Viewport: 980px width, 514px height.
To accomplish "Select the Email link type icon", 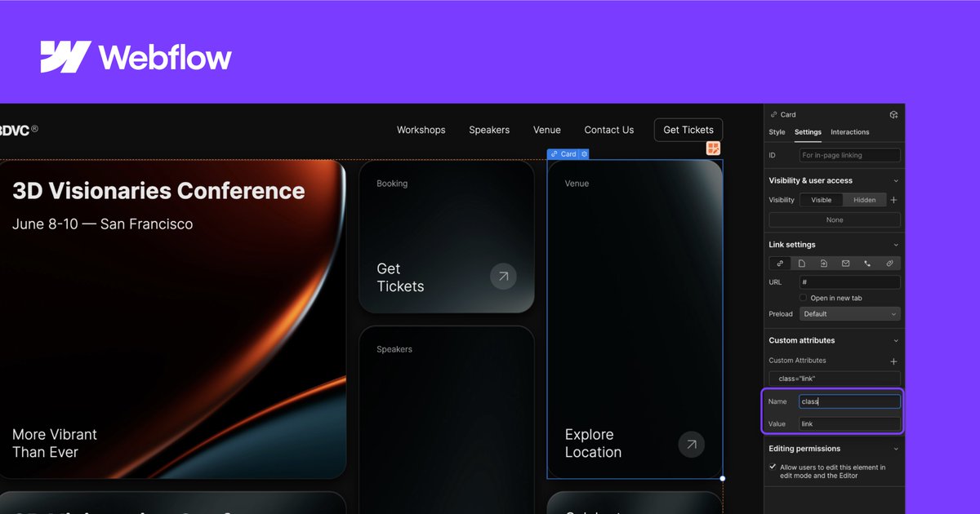I will click(845, 264).
